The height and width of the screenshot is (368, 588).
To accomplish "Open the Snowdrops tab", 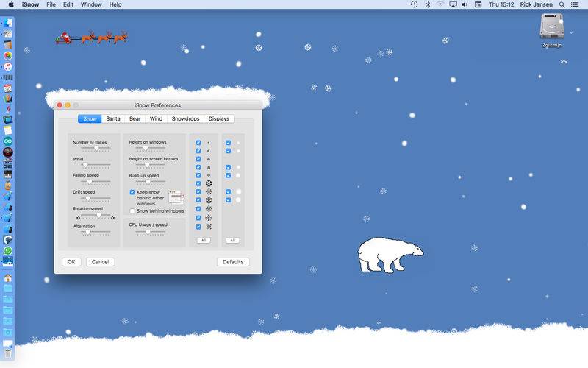I will pos(186,118).
